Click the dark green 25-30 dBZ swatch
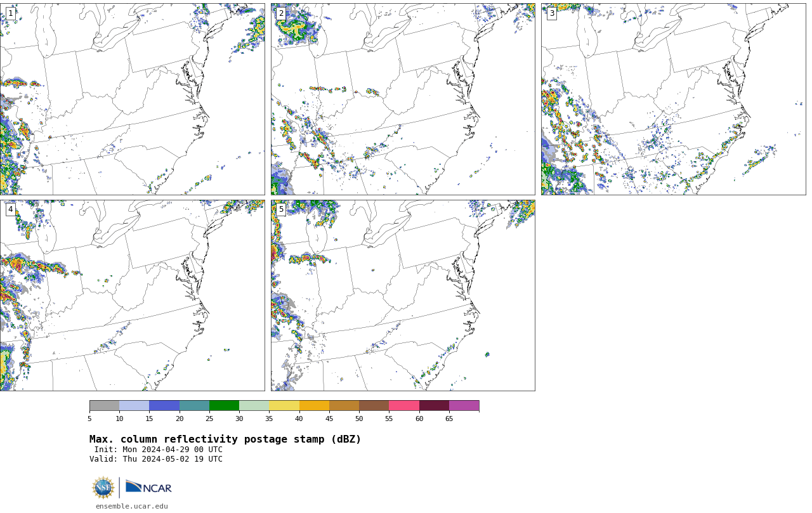Image resolution: width=812 pixels, height=513 pixels. (x=225, y=406)
